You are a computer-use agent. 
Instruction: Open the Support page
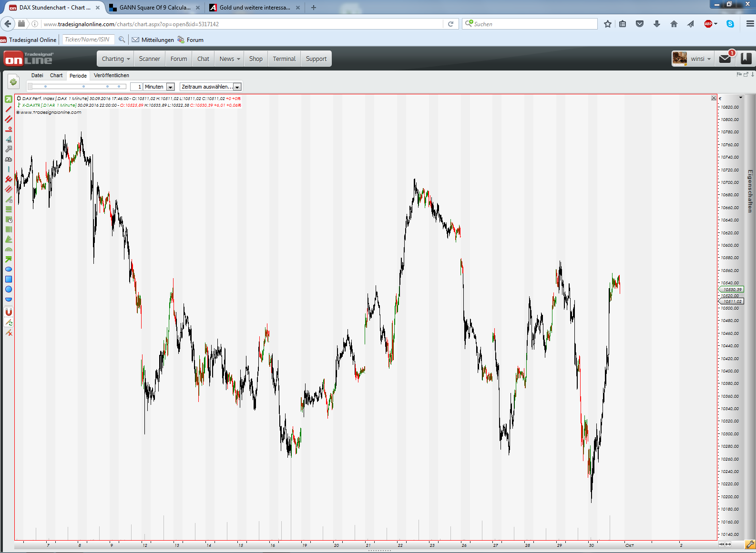317,59
